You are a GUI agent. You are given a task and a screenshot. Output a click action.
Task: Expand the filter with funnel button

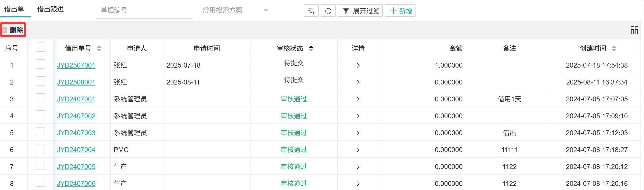click(x=360, y=11)
